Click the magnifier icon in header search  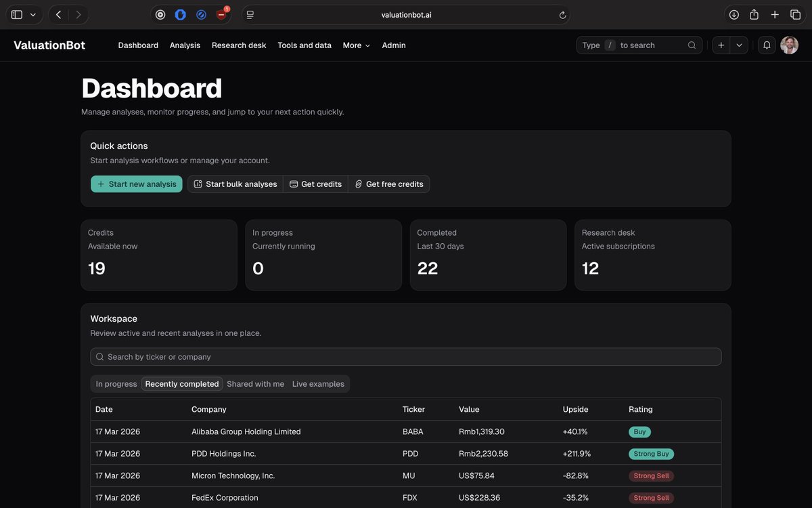(692, 45)
